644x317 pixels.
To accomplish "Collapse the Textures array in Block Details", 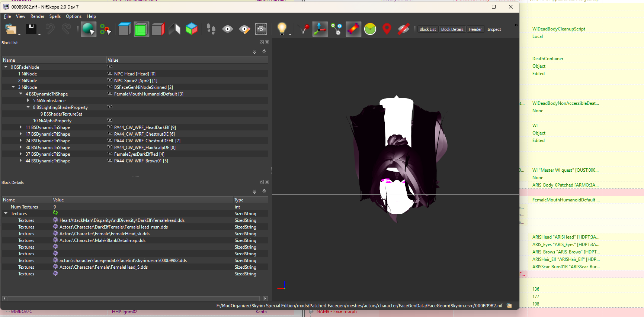I will click(x=6, y=213).
